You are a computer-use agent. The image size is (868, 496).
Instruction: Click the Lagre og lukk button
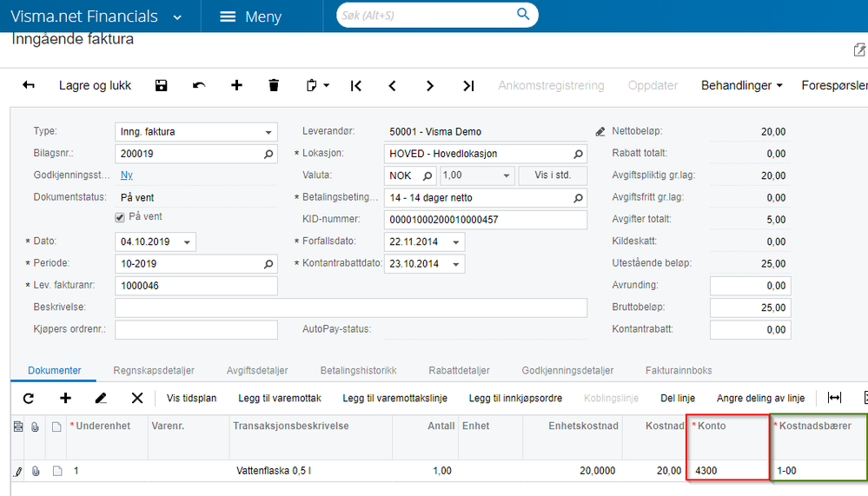[95, 85]
